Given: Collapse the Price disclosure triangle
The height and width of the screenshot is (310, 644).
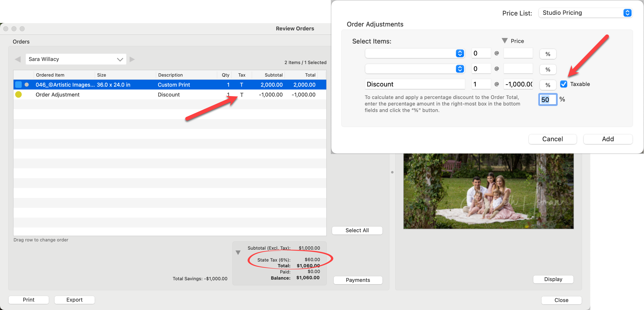Looking at the screenshot, I should (504, 41).
